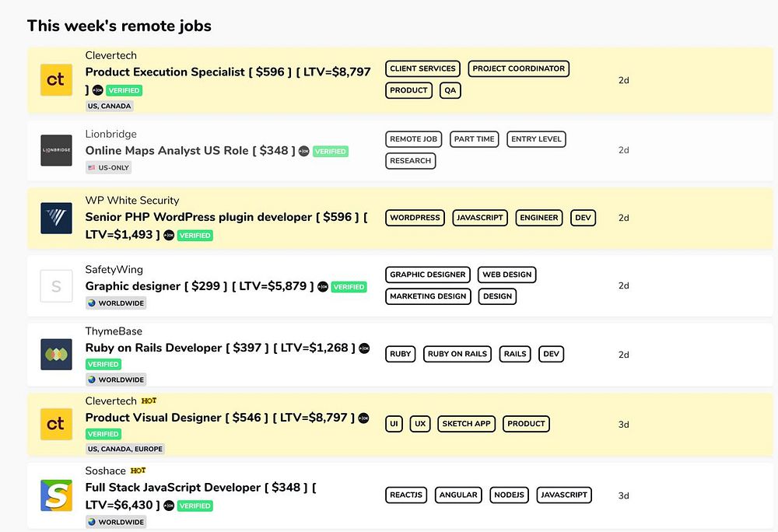Open the Clevertech logo on Product Visual Designer row
Viewport: 778px width, 532px height.
coord(56,425)
